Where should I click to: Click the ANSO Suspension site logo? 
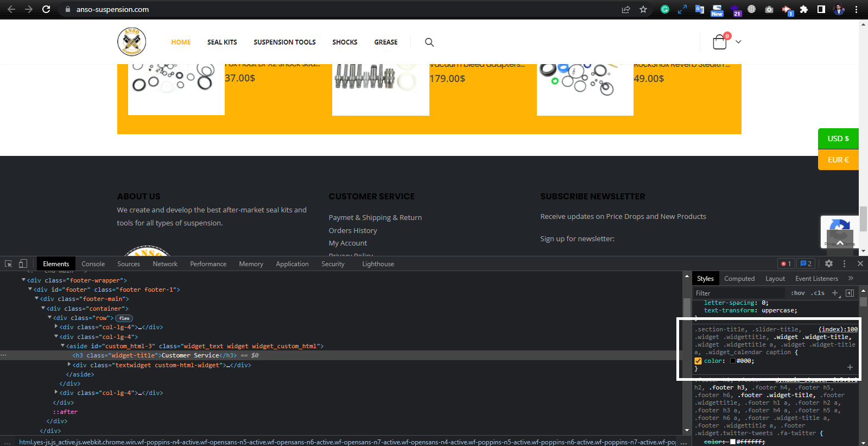tap(132, 42)
